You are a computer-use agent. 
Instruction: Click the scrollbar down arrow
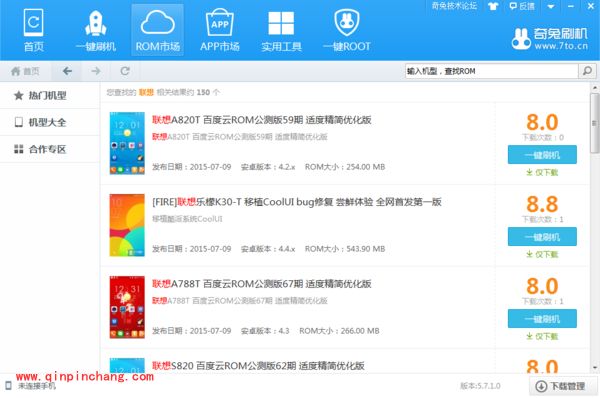(x=595, y=367)
